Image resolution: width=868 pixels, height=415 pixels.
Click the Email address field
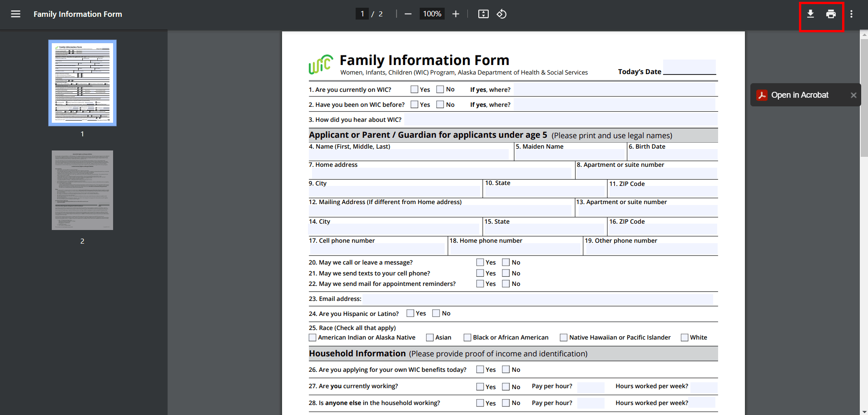538,299
